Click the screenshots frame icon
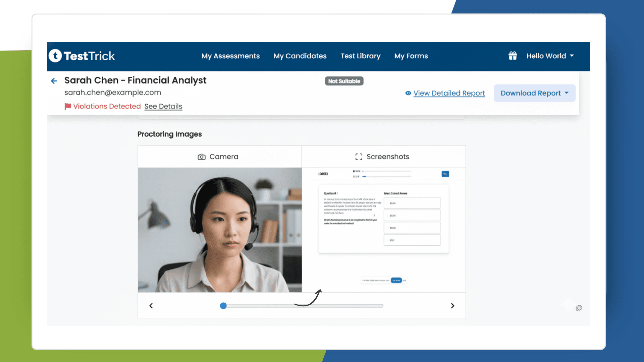Screen dimensions: 644x362 coord(359,157)
